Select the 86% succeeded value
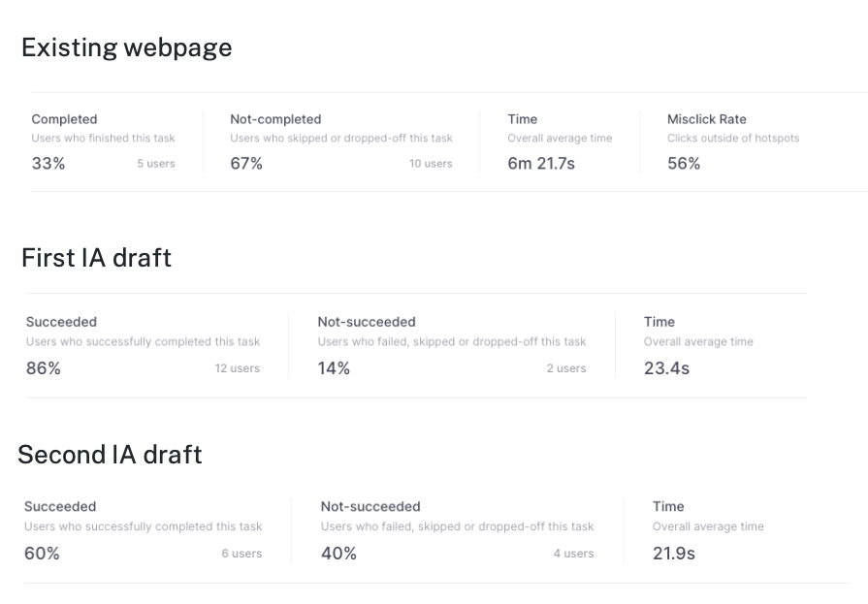 coord(44,368)
